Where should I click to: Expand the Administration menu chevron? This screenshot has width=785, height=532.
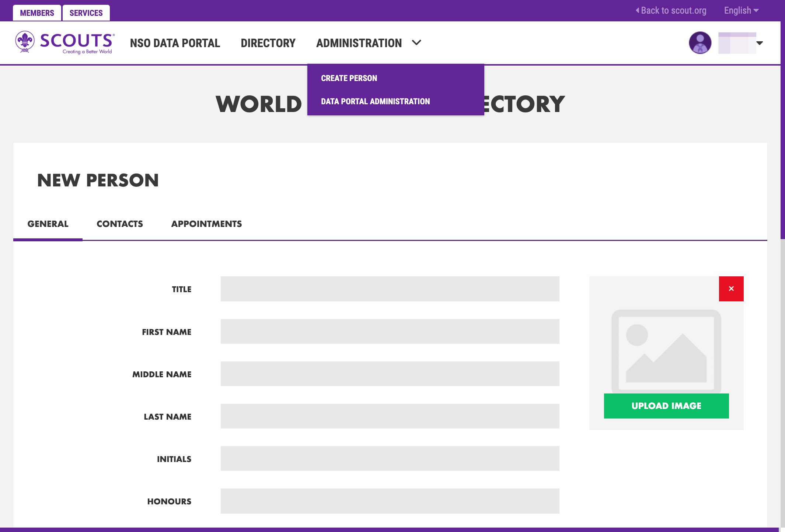coord(416,43)
